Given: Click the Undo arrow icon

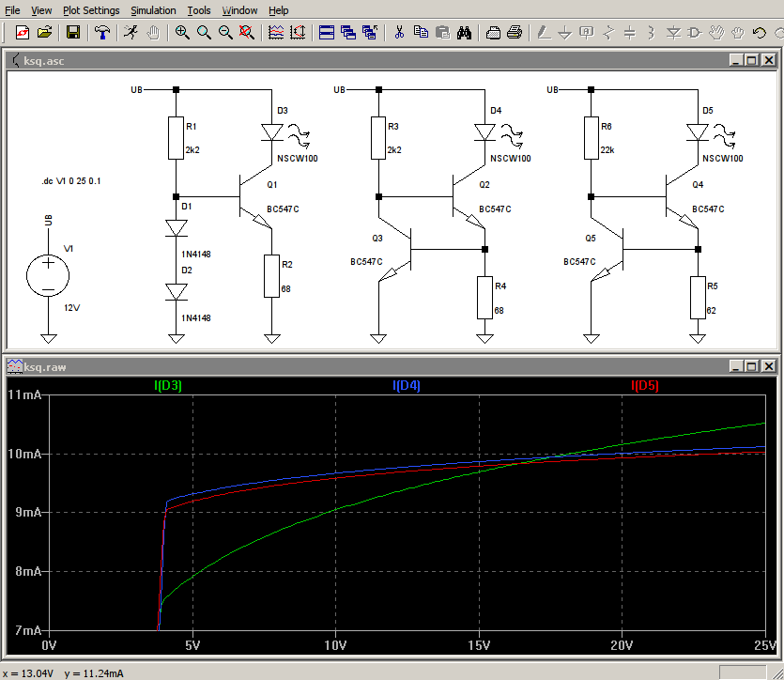Looking at the screenshot, I should pos(760,33).
